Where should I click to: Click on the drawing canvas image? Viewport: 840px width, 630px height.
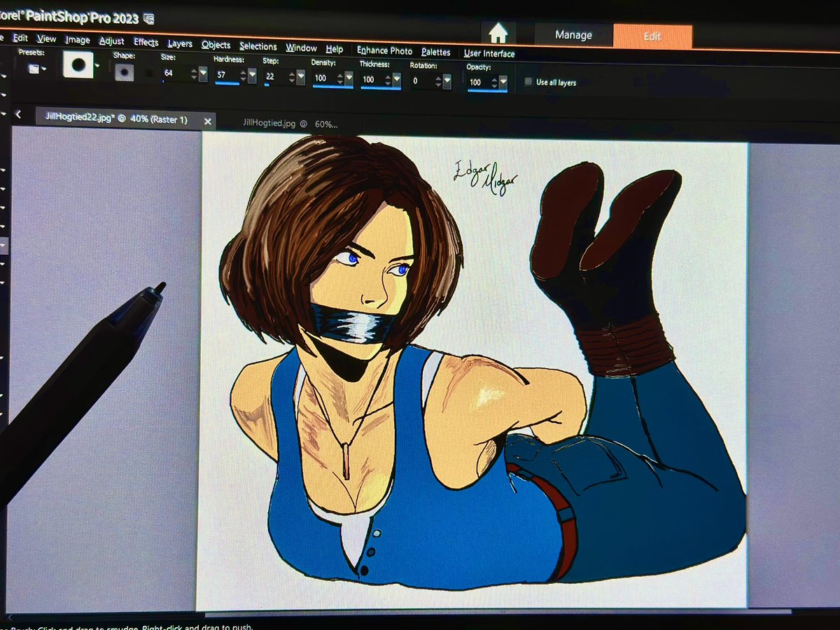tap(472, 371)
